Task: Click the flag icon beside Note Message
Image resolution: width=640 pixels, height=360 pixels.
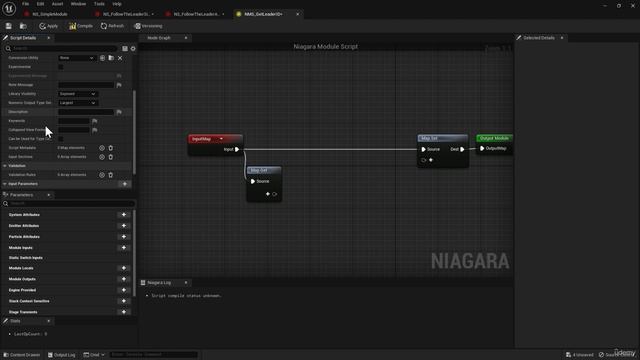Action: [119, 85]
